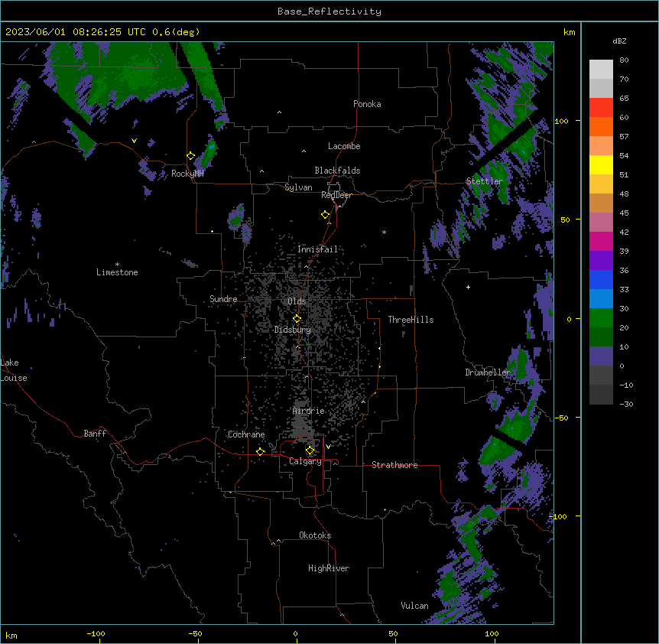
Task: Click the Base_Reflectivity title
Action: tap(329, 11)
